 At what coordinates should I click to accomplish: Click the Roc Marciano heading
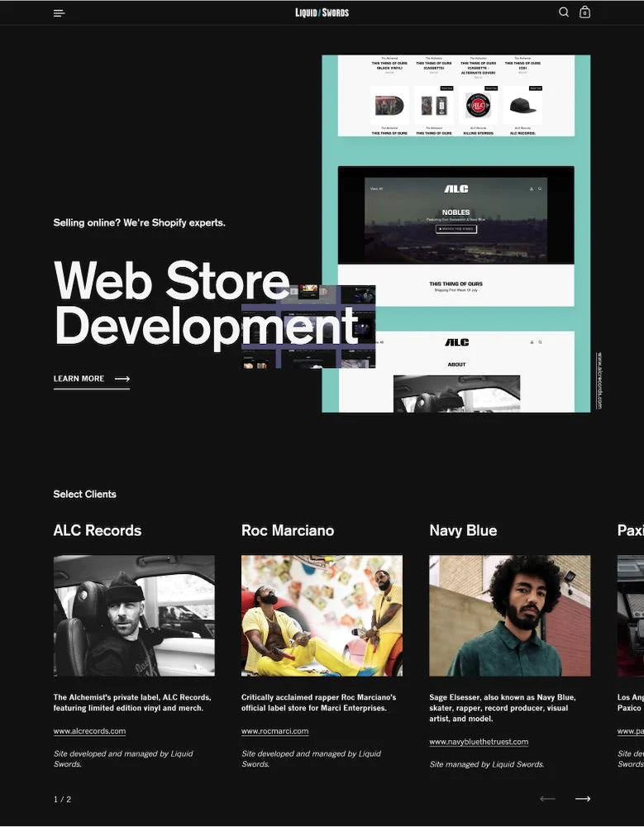click(x=287, y=530)
